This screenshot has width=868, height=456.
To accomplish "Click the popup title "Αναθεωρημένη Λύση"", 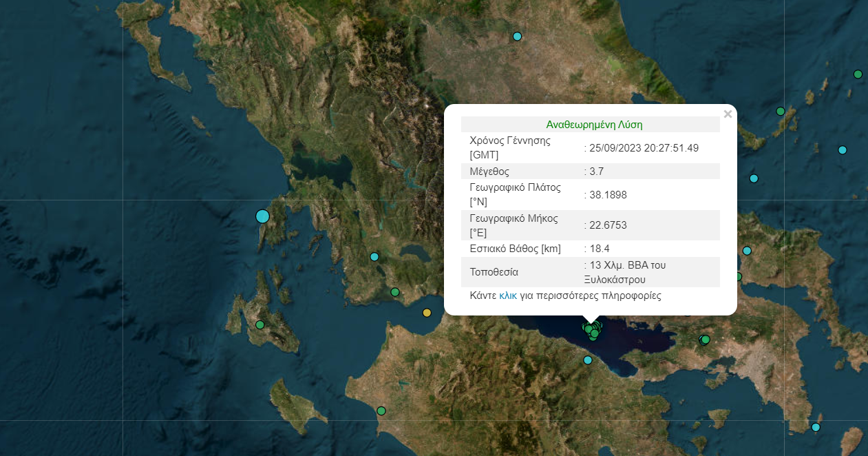I will pos(595,125).
